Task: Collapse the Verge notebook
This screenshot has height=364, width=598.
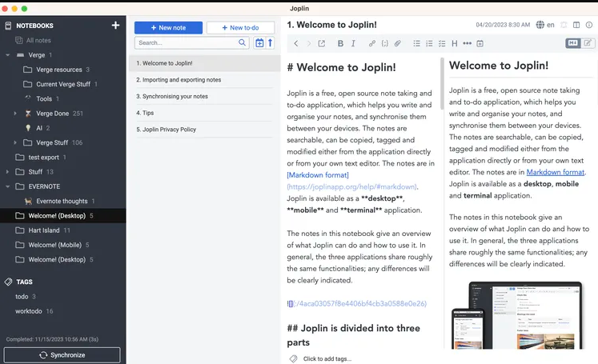Action: (8, 55)
